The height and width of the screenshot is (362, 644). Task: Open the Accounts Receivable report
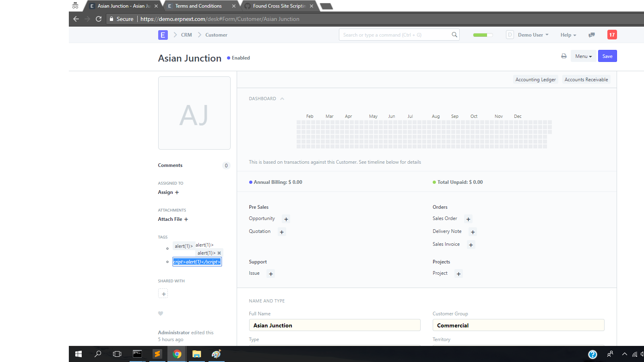pos(586,79)
